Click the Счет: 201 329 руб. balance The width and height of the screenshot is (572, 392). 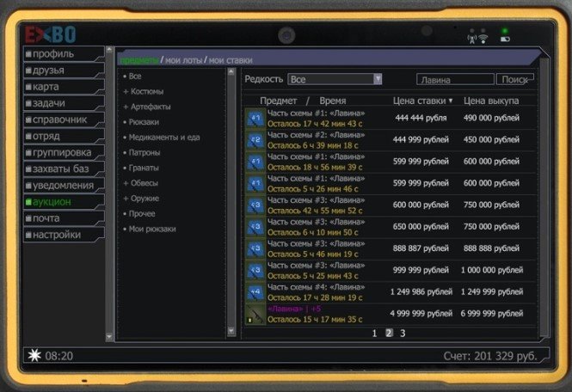tap(490, 356)
